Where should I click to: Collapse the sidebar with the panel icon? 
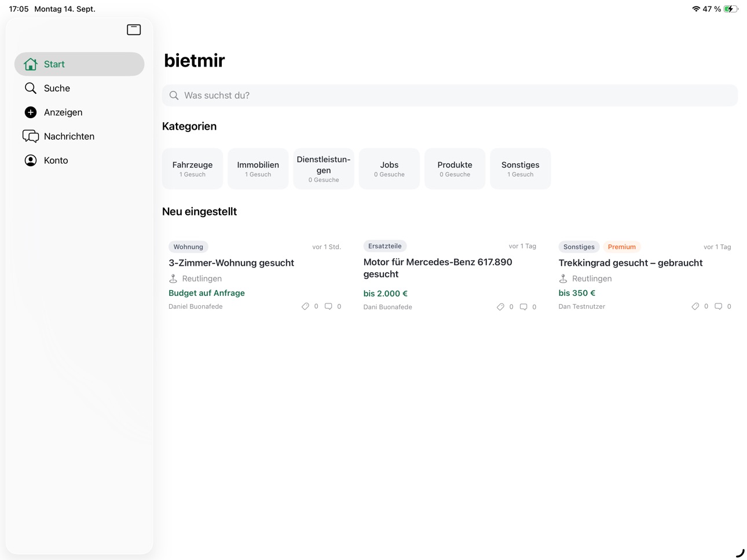(134, 30)
